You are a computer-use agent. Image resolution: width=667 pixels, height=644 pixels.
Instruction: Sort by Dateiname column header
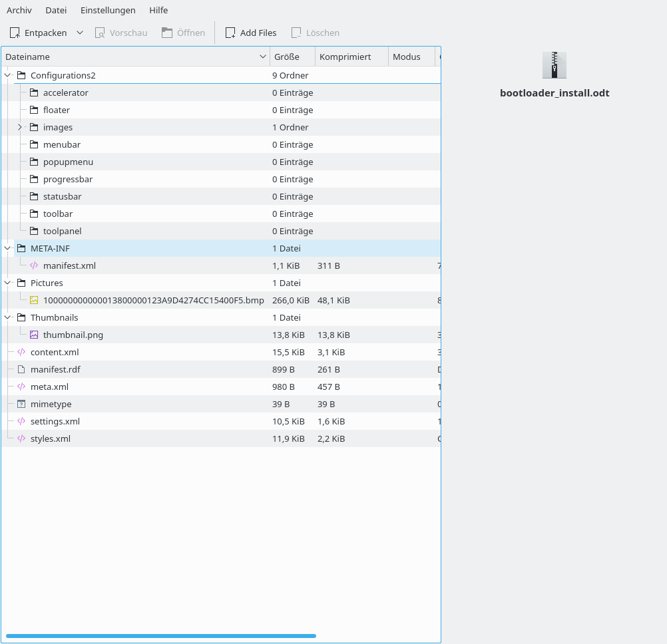coord(135,57)
